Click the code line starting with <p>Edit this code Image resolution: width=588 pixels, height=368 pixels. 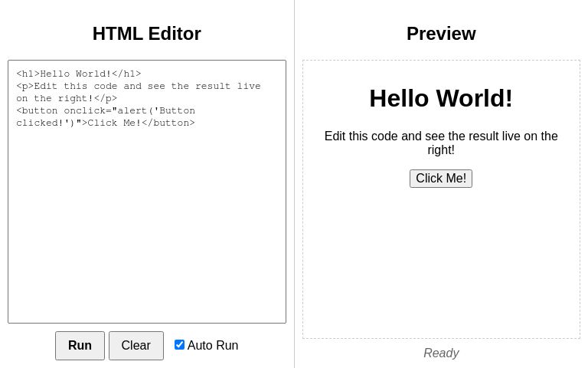point(139,86)
